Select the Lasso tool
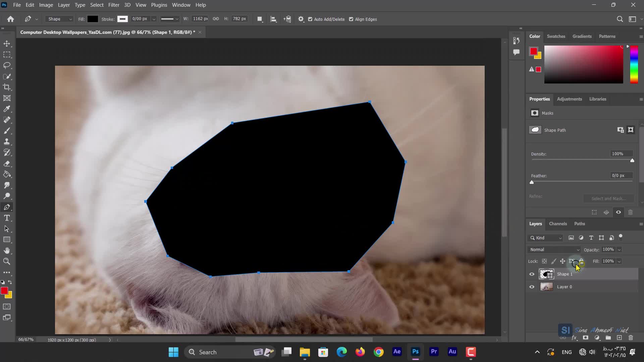Screen dimensions: 644x362 click(7, 65)
